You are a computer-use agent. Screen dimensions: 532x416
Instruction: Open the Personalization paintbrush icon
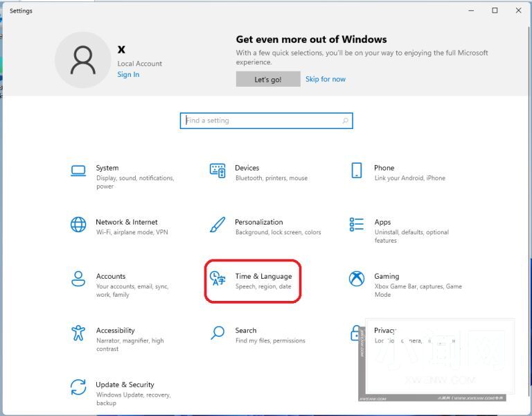point(218,225)
